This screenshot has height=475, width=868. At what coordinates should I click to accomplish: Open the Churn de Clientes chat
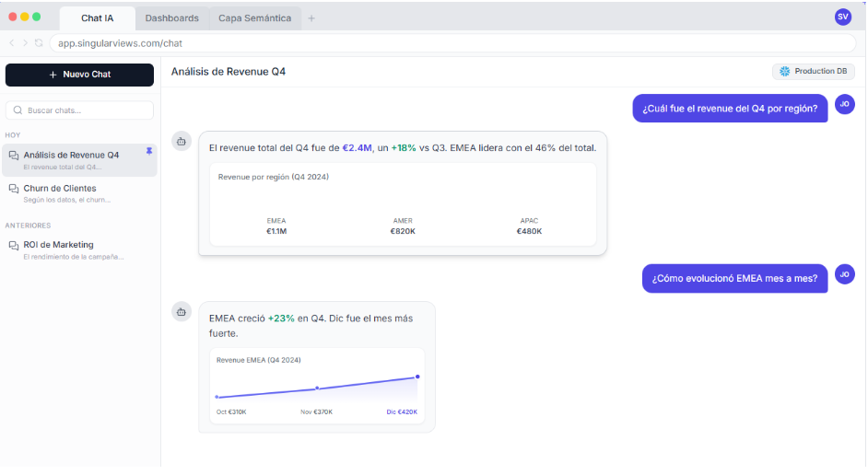coord(60,189)
